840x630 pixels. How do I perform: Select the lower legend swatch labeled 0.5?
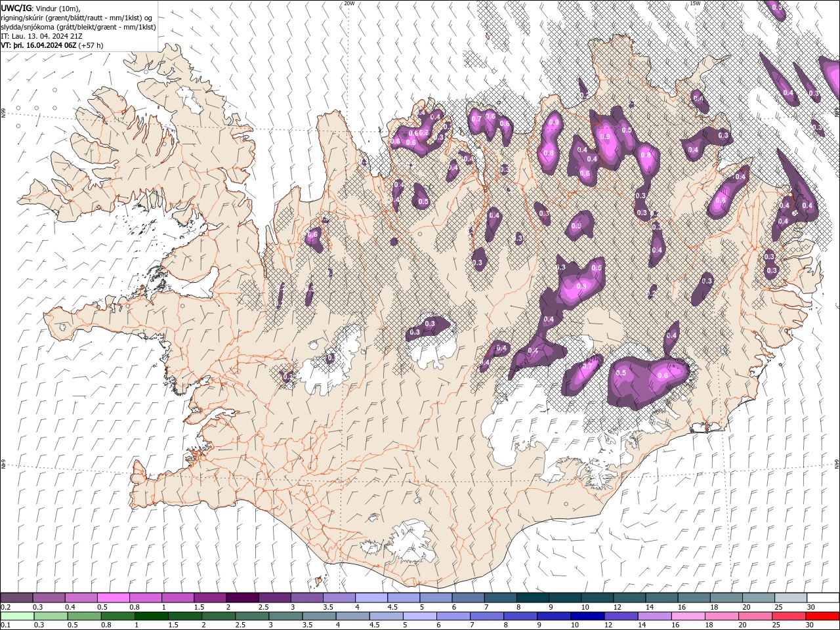pos(84,616)
